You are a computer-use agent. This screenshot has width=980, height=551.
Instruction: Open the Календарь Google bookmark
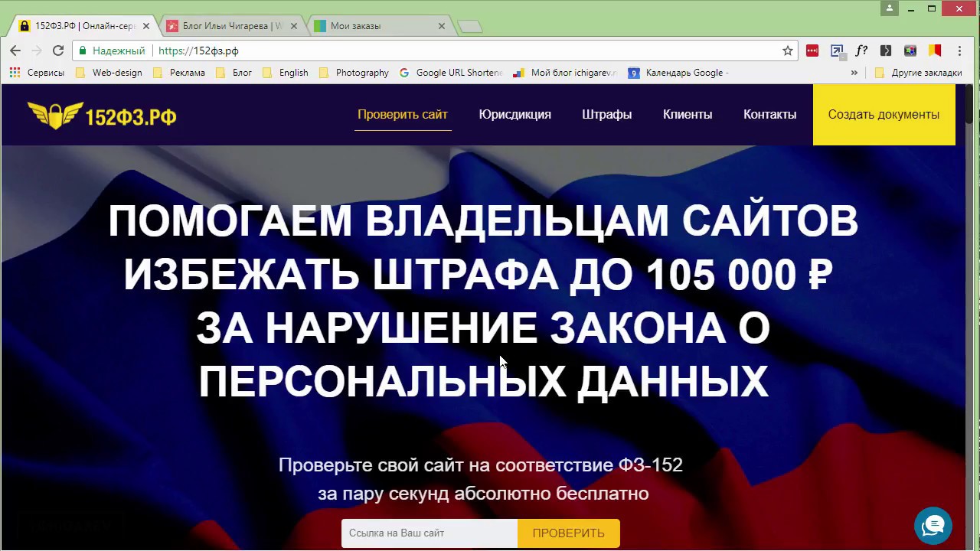(x=678, y=73)
